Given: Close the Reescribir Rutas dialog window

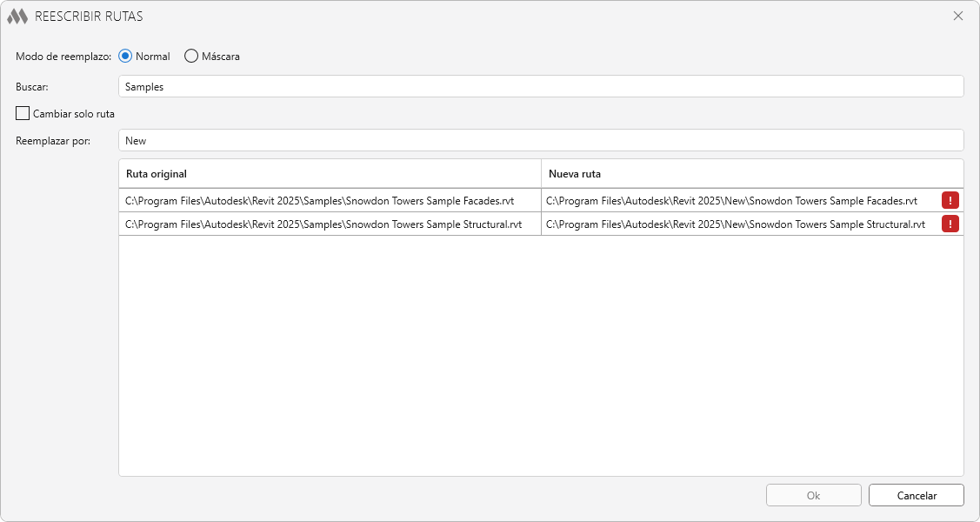Looking at the screenshot, I should 958,16.
